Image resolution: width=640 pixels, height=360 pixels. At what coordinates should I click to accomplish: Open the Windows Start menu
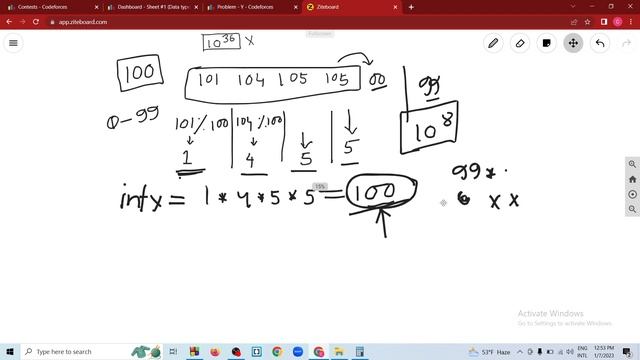[10, 351]
